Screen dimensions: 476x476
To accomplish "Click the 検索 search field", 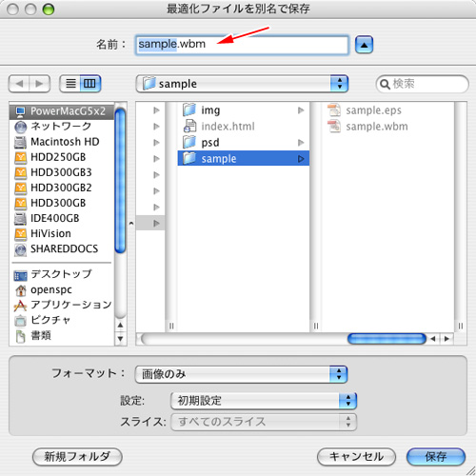I will pyautogui.click(x=423, y=84).
